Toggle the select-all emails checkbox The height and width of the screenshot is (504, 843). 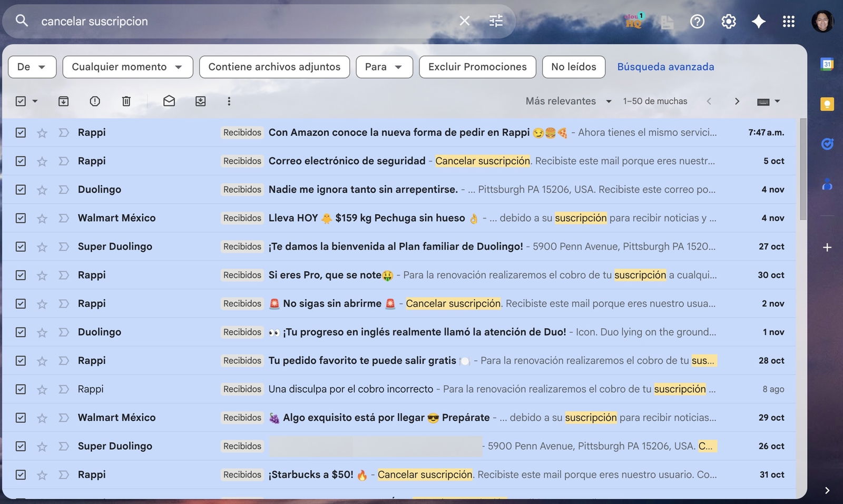[x=21, y=101]
